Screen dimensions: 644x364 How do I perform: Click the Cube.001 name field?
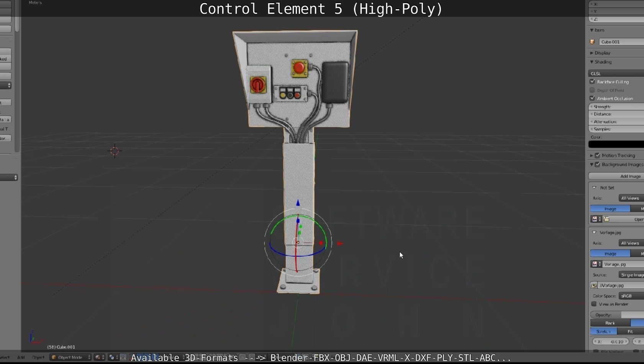(x=621, y=42)
